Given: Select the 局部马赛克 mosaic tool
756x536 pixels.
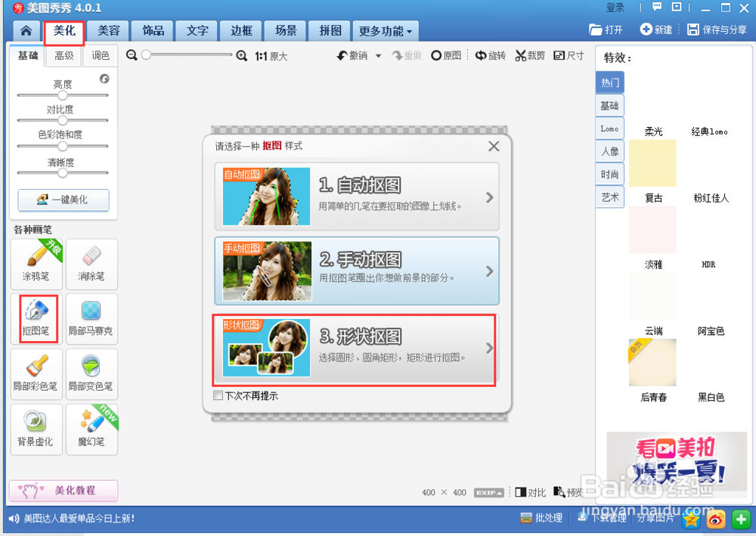Looking at the screenshot, I should point(91,319).
